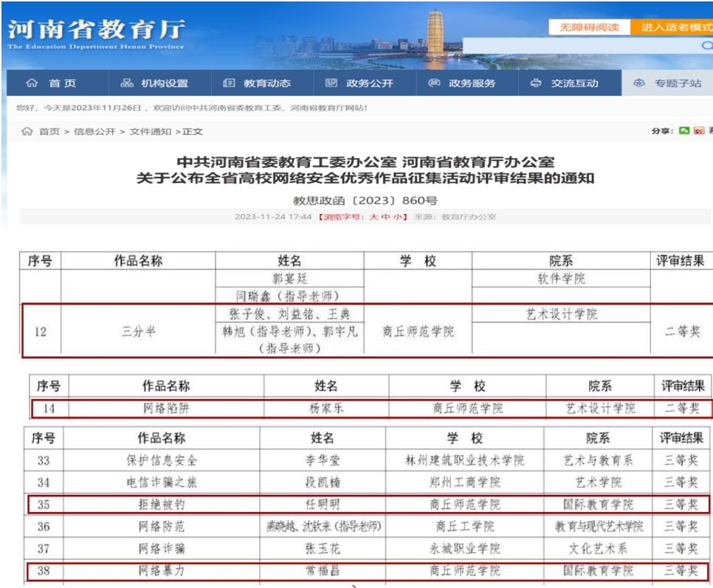Click the name 段凯楠
The image size is (713, 588).
point(323,482)
